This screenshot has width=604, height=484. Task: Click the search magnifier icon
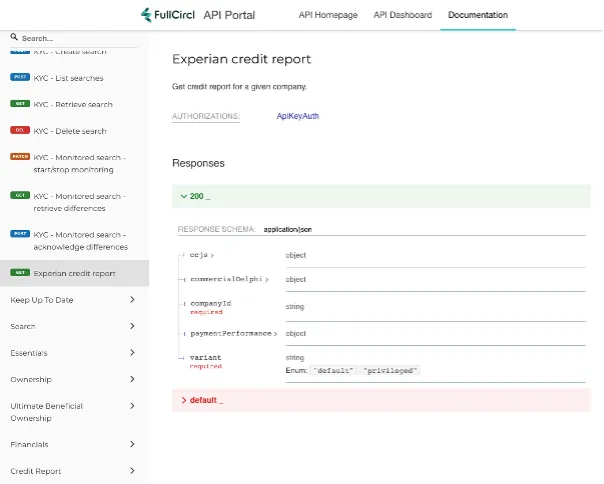click(14, 37)
